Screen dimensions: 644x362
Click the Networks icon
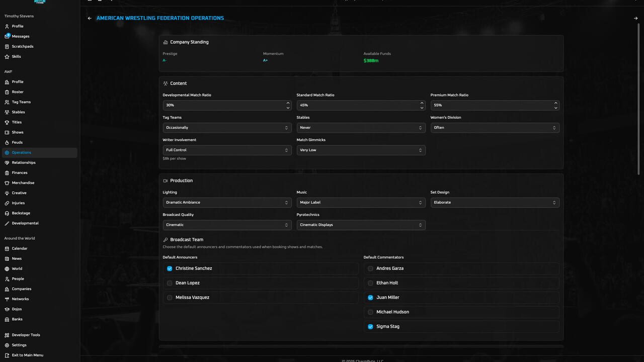[7, 299]
